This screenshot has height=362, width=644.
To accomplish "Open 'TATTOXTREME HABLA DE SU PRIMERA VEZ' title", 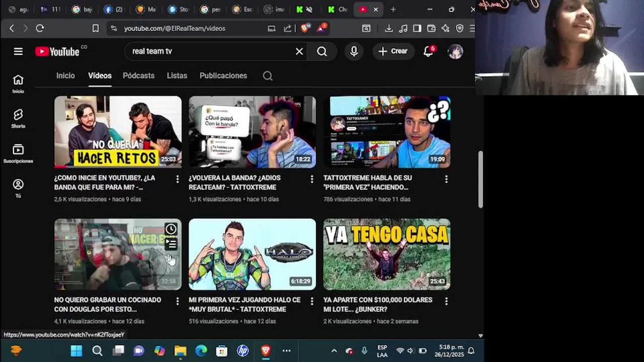I will tap(368, 183).
